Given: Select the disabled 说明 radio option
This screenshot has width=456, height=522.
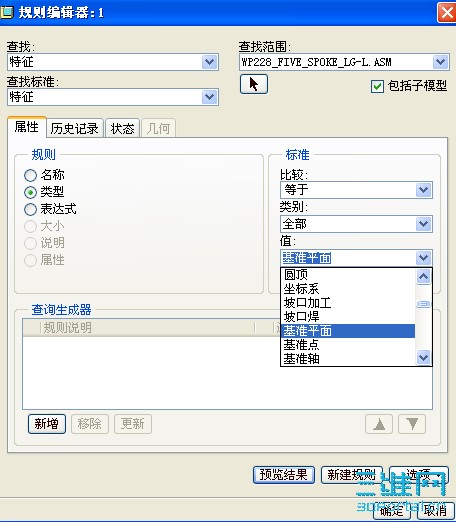Looking at the screenshot, I should (x=30, y=243).
